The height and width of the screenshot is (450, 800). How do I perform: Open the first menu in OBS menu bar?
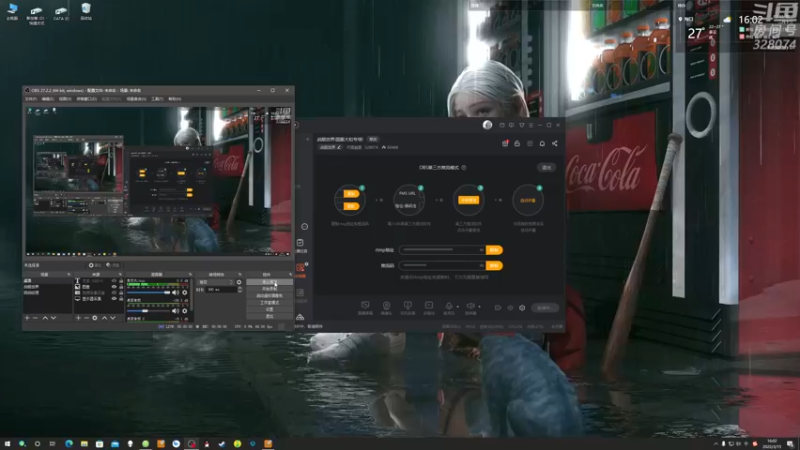[31, 99]
